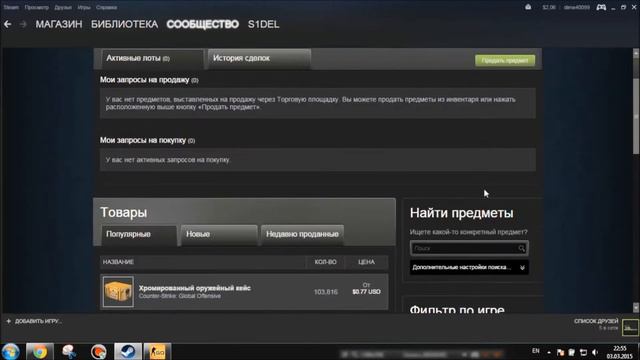Expand Дополнительные настройки поиска

tap(469, 267)
